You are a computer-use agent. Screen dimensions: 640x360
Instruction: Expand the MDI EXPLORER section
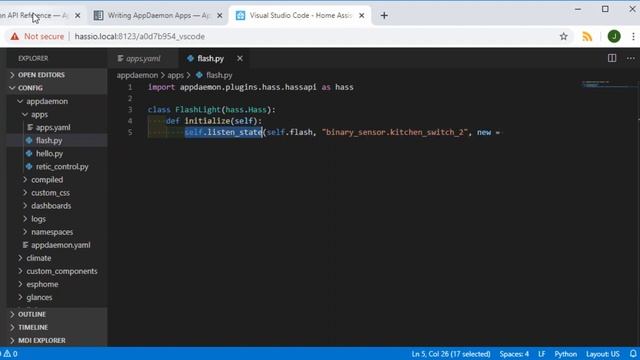tap(57, 340)
